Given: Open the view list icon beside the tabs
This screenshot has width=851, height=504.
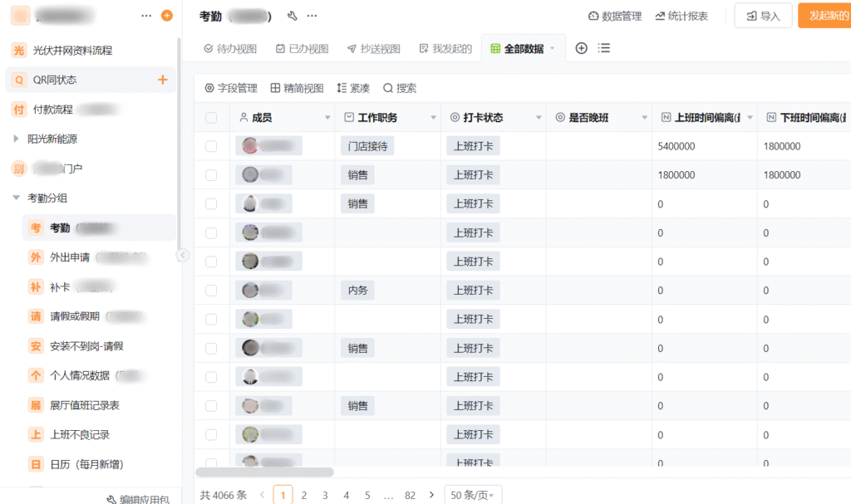Looking at the screenshot, I should [x=604, y=48].
